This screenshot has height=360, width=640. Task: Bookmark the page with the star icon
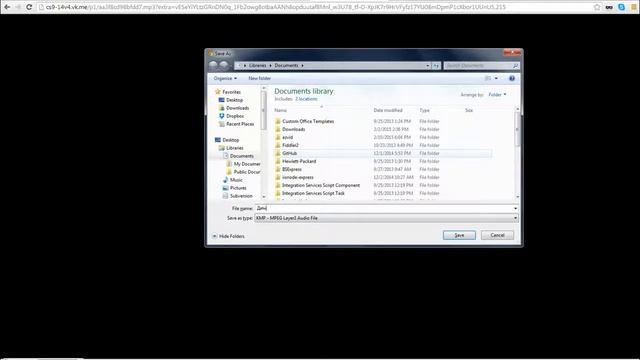pyautogui.click(x=597, y=7)
